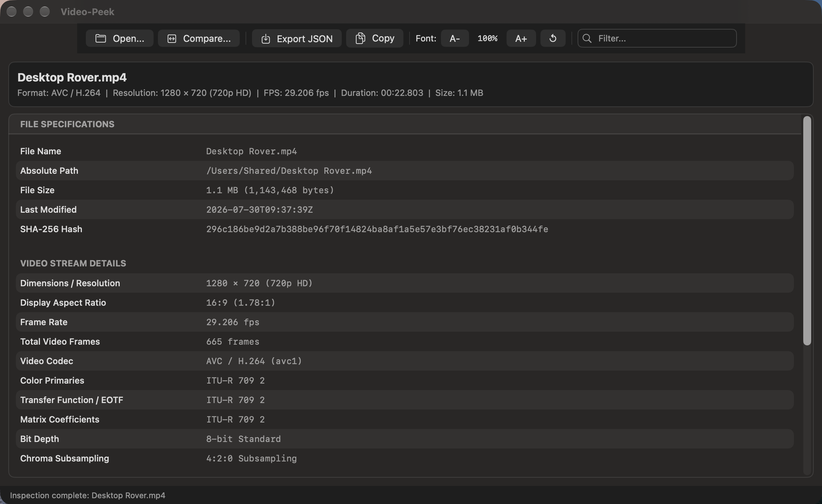
Task: Reset font size with circular arrow
Action: click(x=553, y=38)
